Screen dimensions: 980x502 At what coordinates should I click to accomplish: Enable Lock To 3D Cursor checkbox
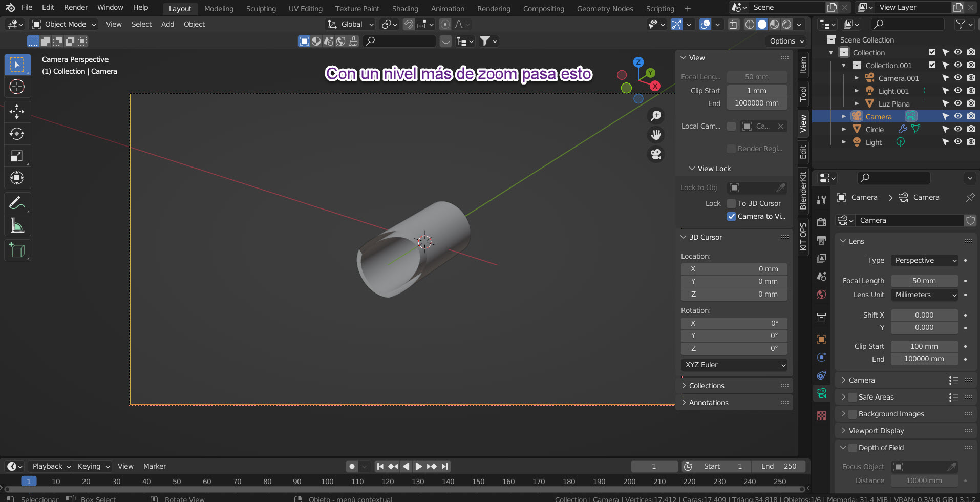732,203
